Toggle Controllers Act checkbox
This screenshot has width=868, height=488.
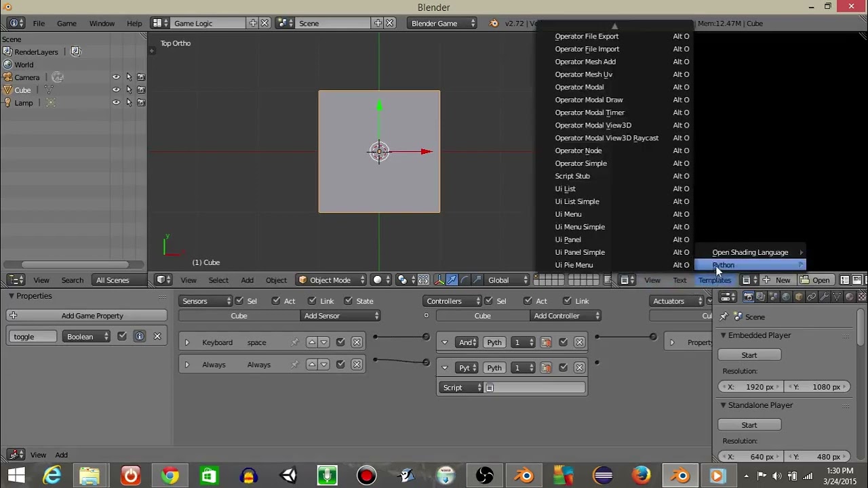pos(528,301)
